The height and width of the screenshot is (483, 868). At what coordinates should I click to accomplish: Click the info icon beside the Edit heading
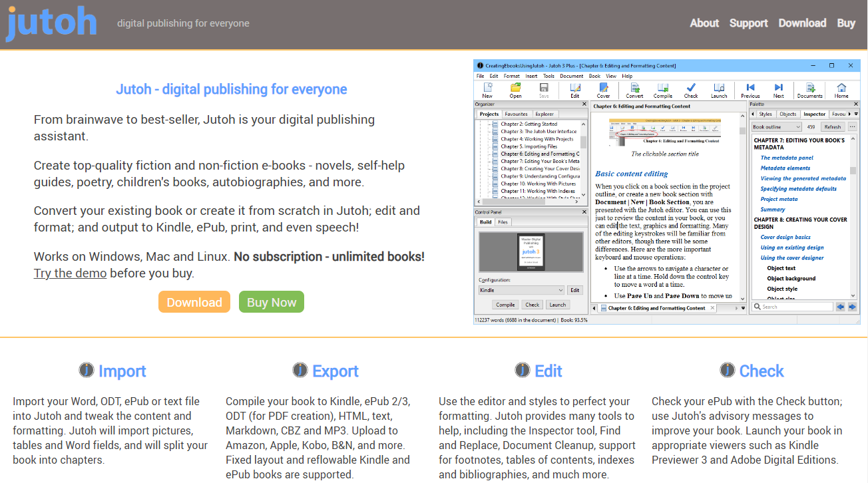[x=523, y=370]
